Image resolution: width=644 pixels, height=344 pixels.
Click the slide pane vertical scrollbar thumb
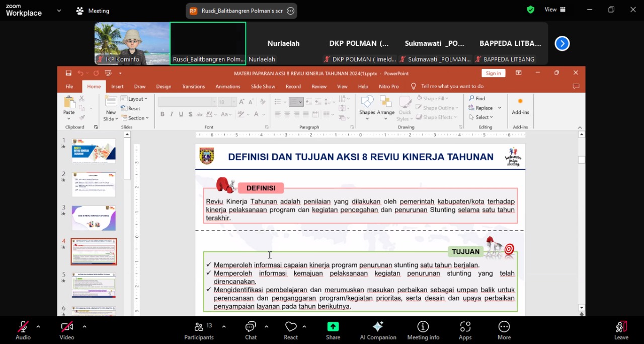[x=582, y=160]
